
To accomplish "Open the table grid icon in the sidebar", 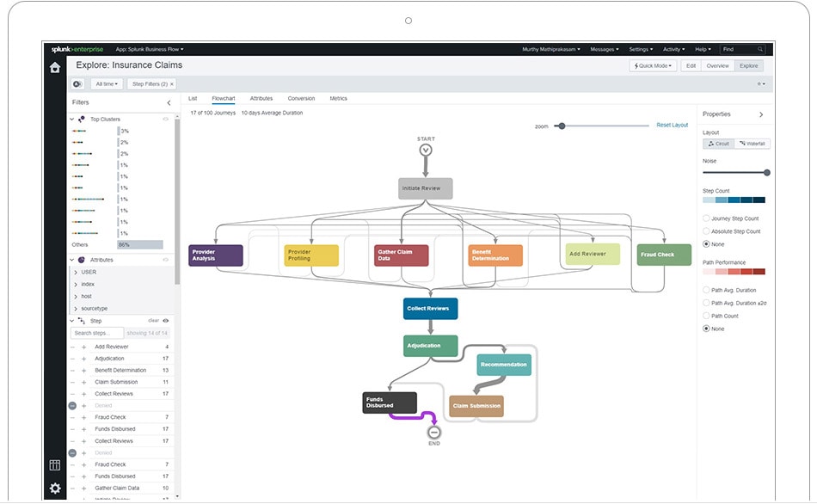I will (55, 465).
